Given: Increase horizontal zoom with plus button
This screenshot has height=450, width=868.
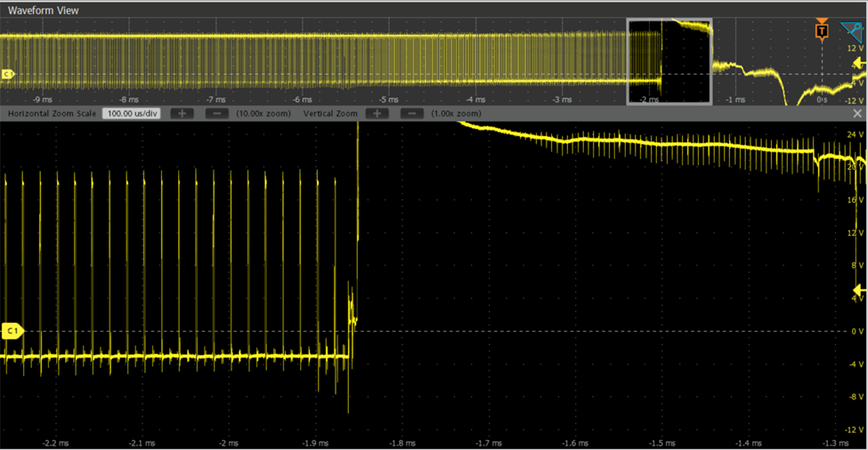Looking at the screenshot, I should [x=183, y=113].
